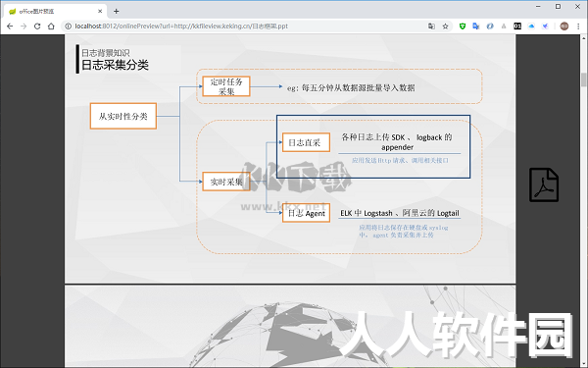The height and width of the screenshot is (368, 588).
Task: Click the globe slide image below
Action: click(290, 327)
